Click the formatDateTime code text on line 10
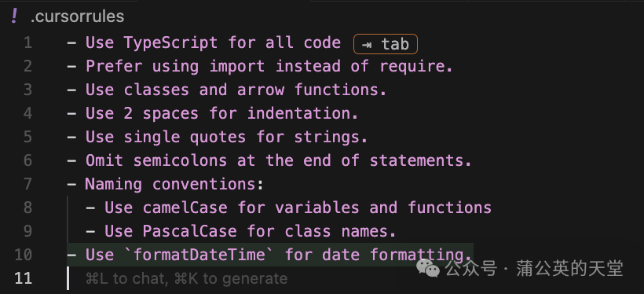 pyautogui.click(x=199, y=255)
